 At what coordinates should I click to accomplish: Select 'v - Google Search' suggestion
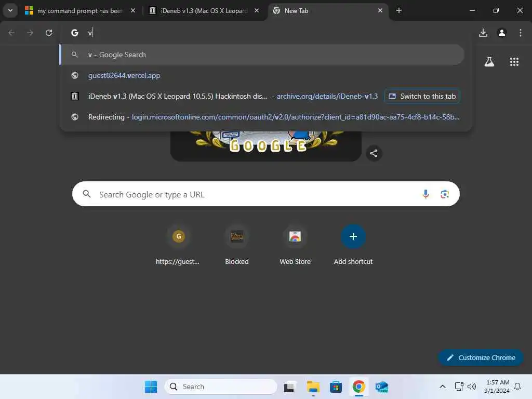(x=262, y=55)
